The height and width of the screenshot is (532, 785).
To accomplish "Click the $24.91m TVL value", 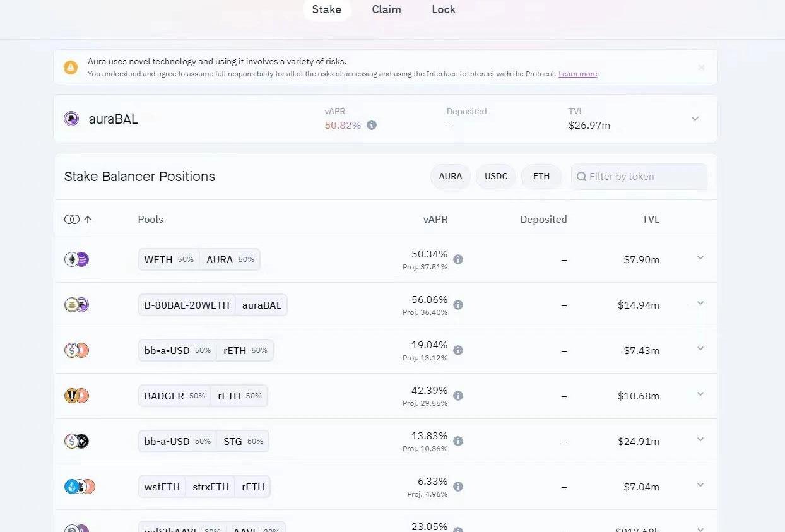I will 639,441.
